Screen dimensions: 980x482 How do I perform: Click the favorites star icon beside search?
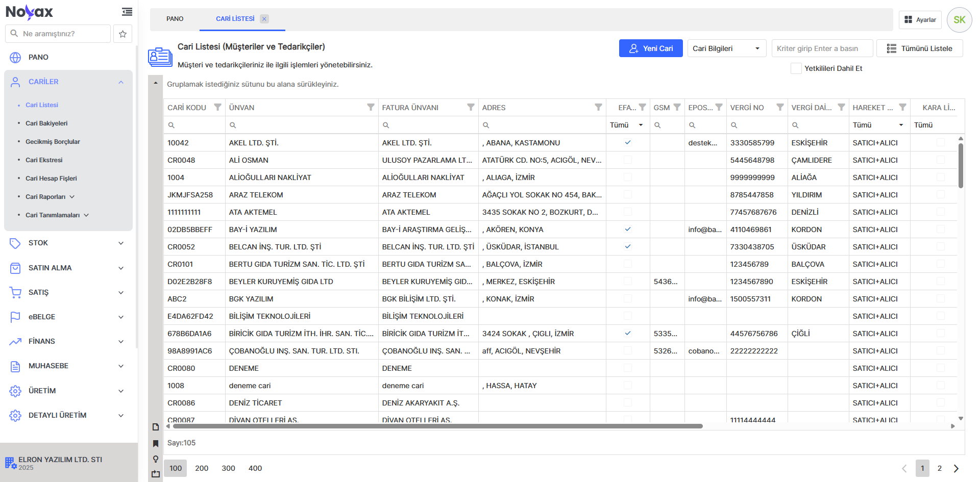coord(122,34)
